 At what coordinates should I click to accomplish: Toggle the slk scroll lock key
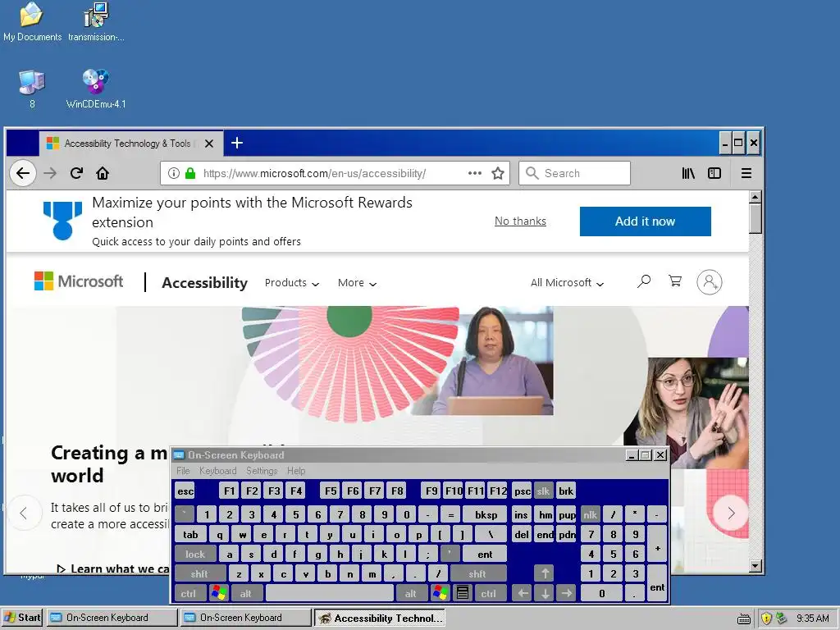[543, 491]
